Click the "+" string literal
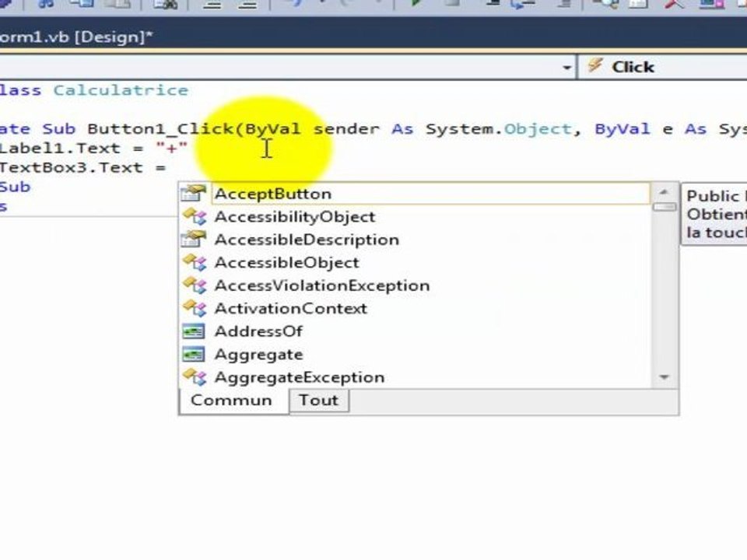The image size is (747, 560). [171, 148]
